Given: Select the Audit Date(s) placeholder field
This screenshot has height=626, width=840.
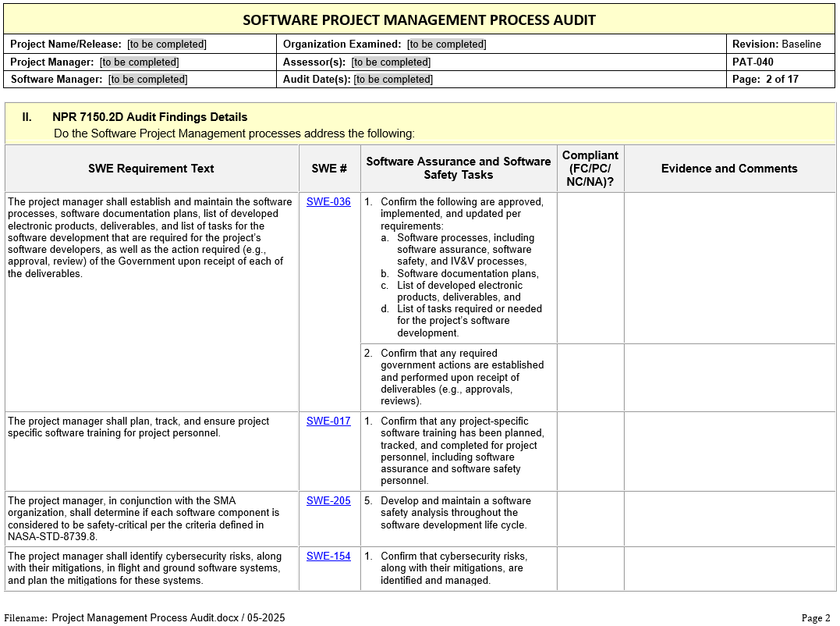Looking at the screenshot, I should (x=393, y=80).
